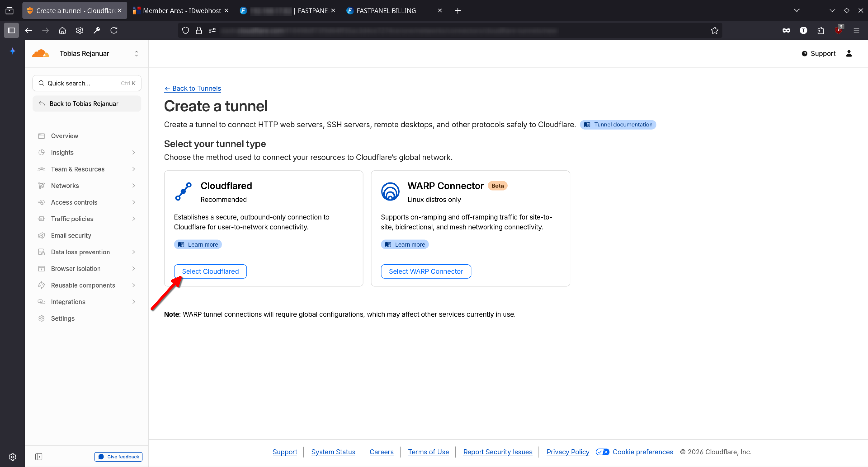
Task: Collapse sidebar with panel icon
Action: [38, 457]
